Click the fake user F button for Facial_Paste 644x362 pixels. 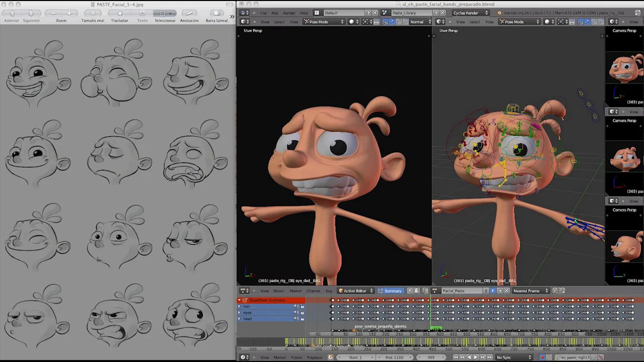point(493,291)
